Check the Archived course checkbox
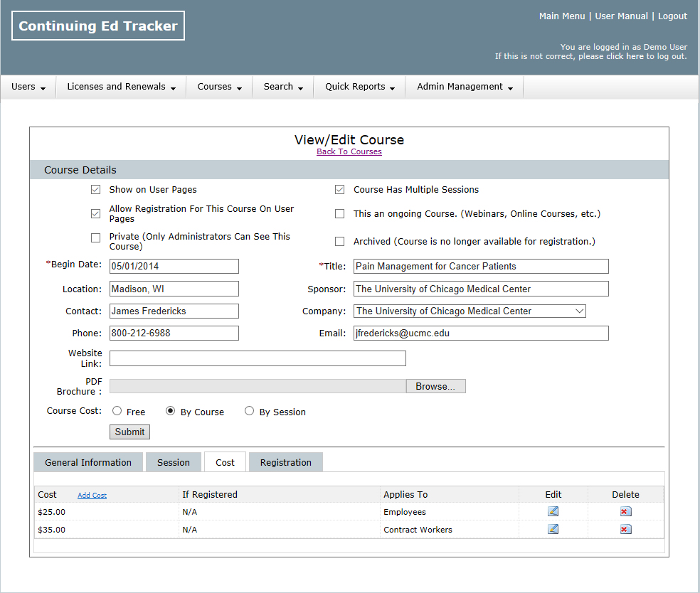This screenshot has height=593, width=700. coord(340,242)
